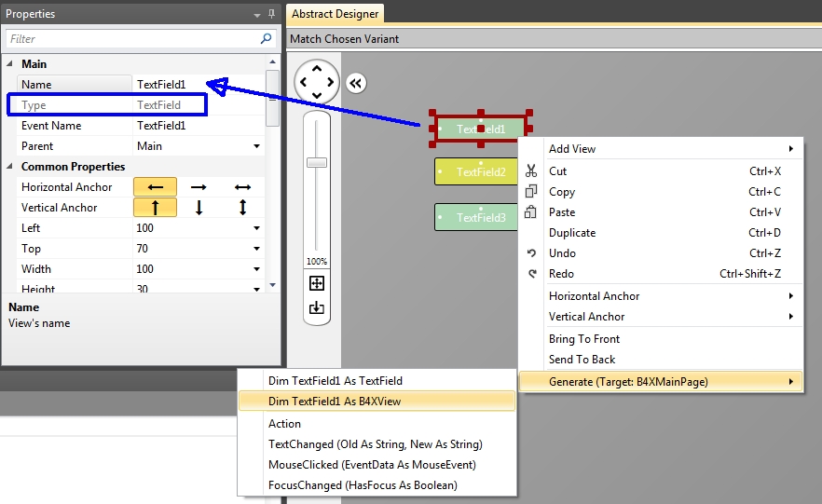Screen dimensions: 822x504
Task: Click the Properties panel pin icon
Action: pyautogui.click(x=271, y=14)
